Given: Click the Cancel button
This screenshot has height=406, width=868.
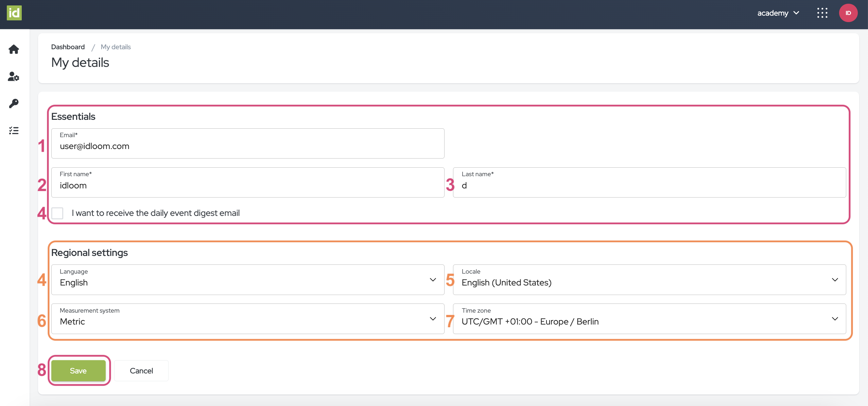Looking at the screenshot, I should click(141, 371).
